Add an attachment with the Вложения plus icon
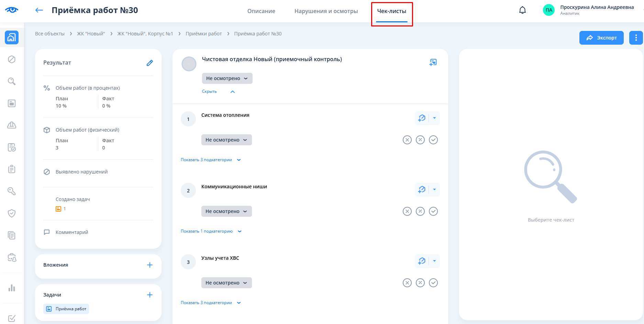 pyautogui.click(x=149, y=265)
